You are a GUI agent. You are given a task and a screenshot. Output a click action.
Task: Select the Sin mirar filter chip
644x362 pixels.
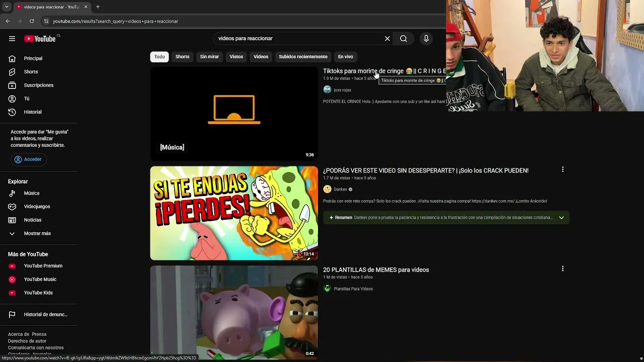click(x=209, y=57)
